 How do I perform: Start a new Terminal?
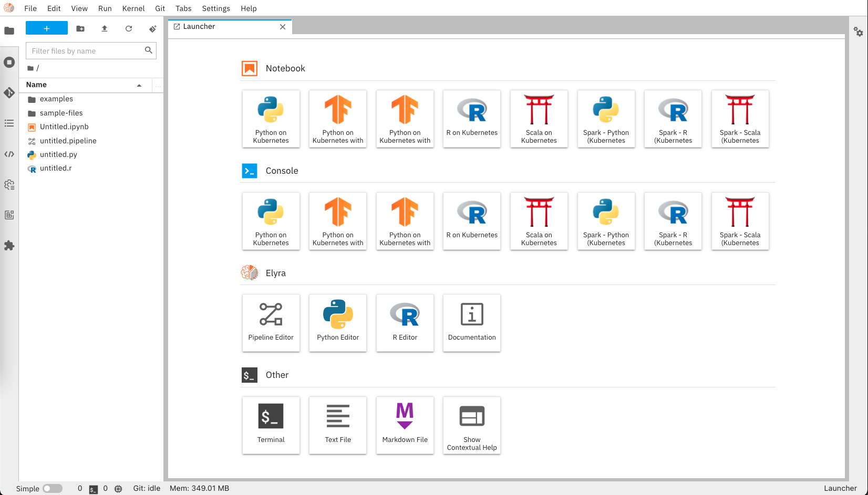pyautogui.click(x=271, y=425)
